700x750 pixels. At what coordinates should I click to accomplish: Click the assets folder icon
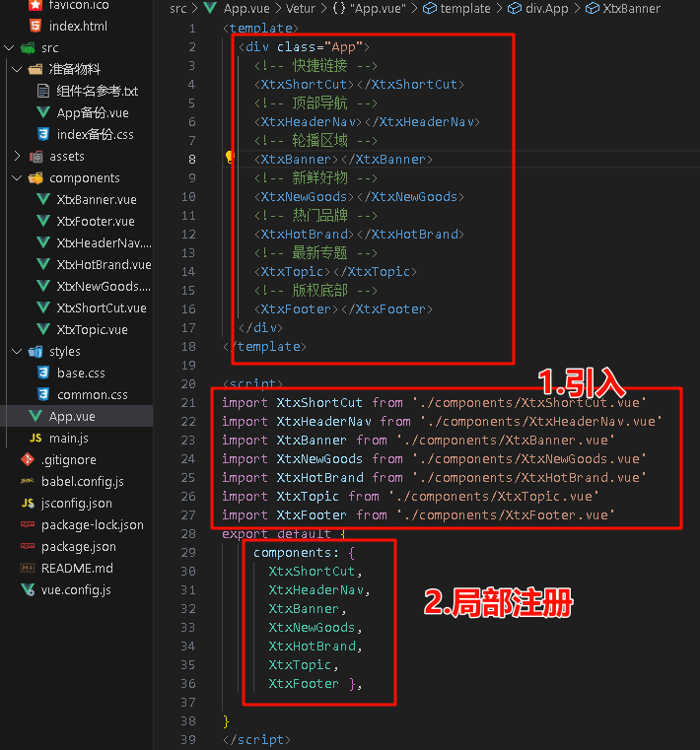(35, 157)
